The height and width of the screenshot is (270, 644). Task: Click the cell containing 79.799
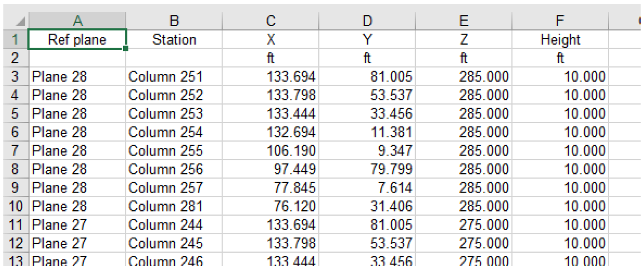click(x=367, y=169)
